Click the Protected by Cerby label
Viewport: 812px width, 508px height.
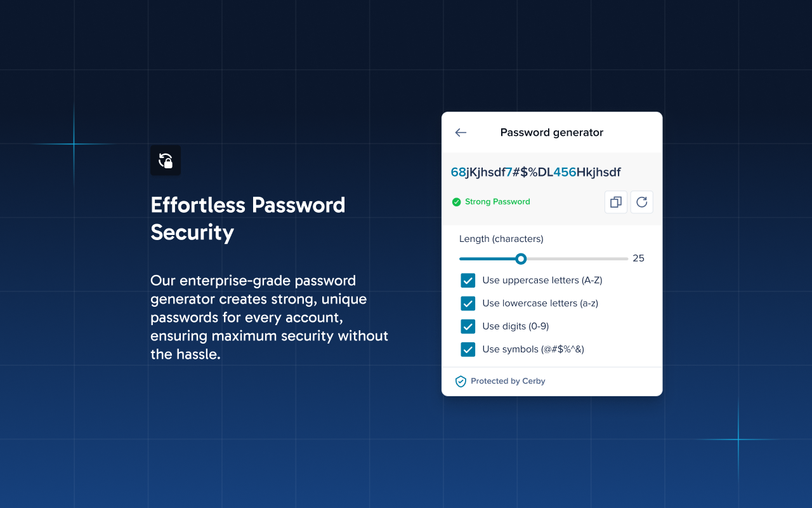(508, 381)
